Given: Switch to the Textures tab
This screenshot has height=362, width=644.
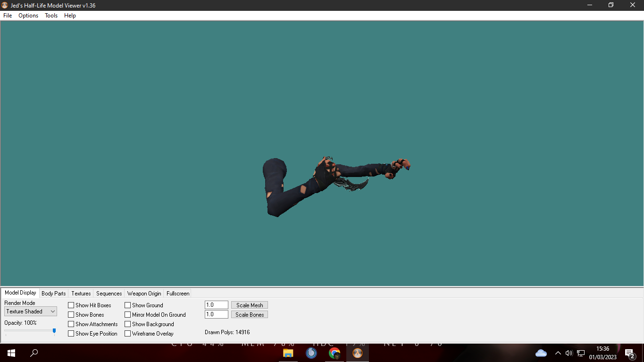Looking at the screenshot, I should [x=81, y=294].
